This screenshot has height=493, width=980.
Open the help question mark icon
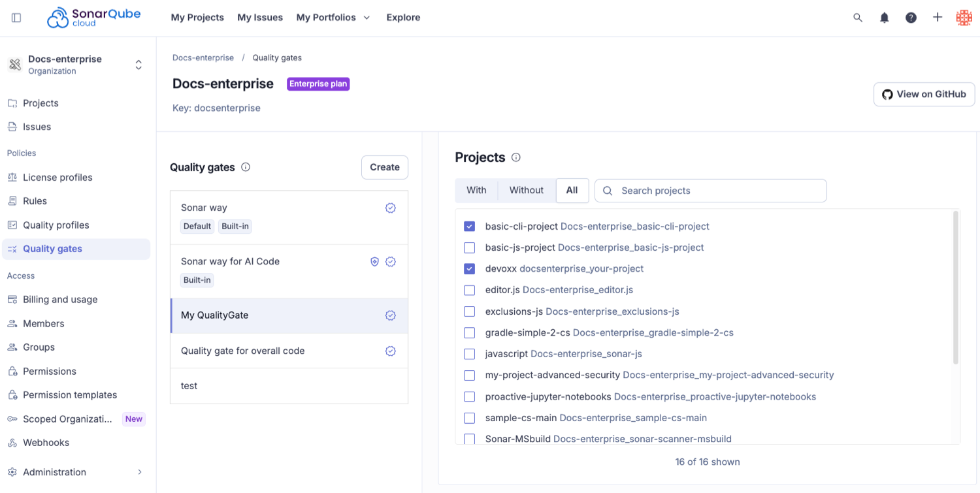click(911, 18)
